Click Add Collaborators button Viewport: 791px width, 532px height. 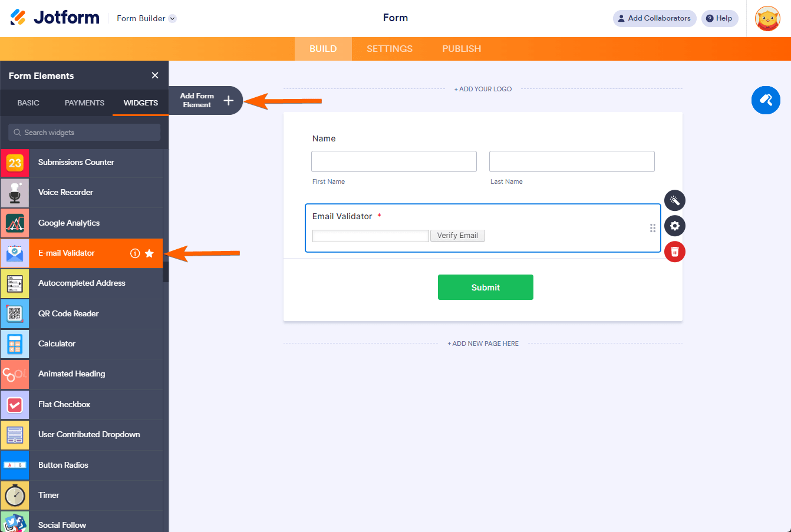click(654, 18)
